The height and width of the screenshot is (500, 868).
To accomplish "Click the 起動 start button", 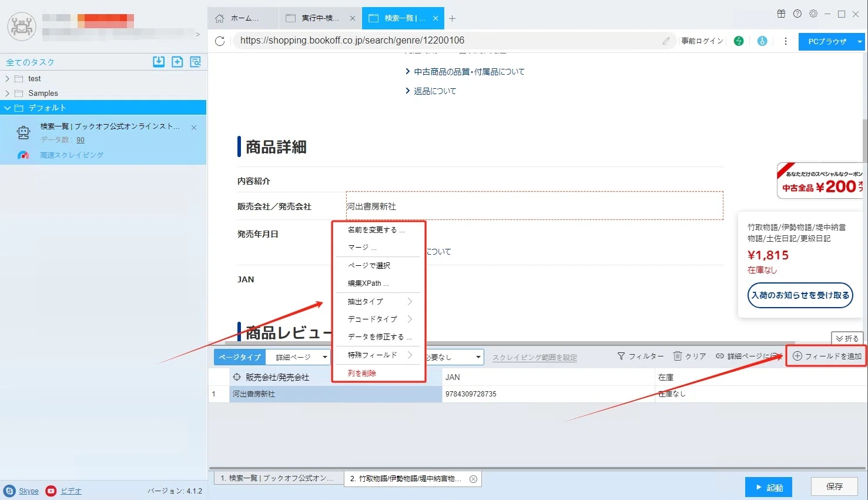I will tap(769, 487).
